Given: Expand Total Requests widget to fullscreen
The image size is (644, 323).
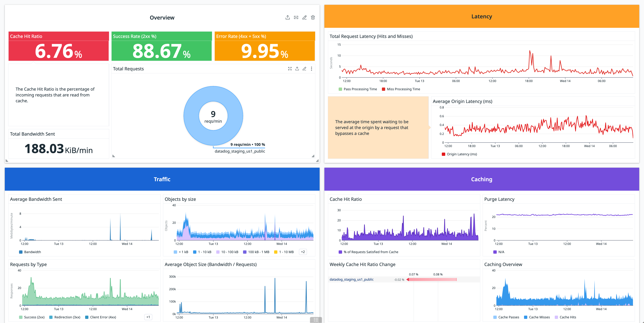Looking at the screenshot, I should click(x=290, y=68).
